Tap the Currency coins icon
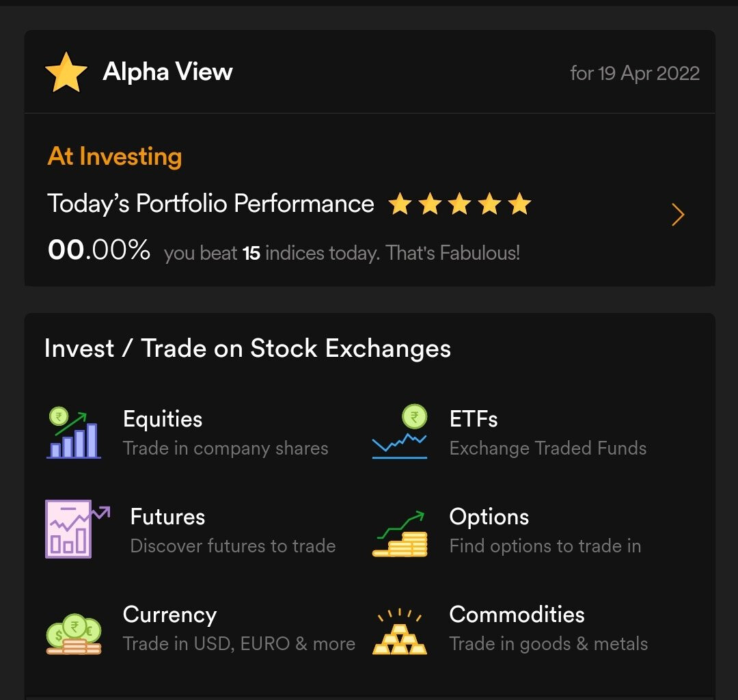Screen dimensions: 738x700 [x=73, y=634]
